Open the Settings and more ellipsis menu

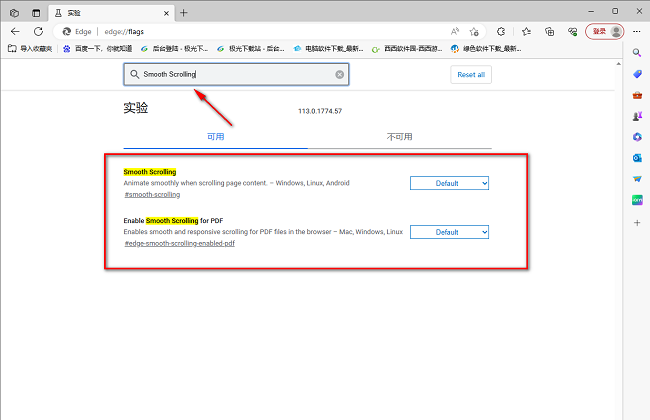[637, 32]
